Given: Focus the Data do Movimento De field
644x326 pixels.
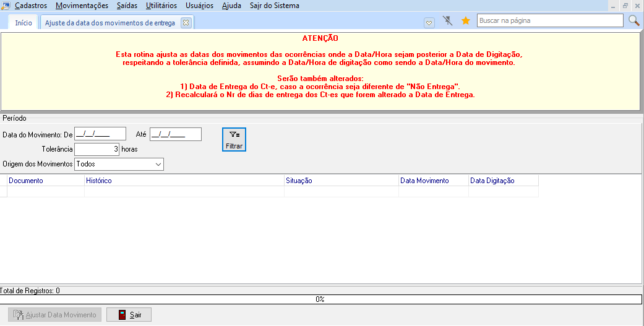Looking at the screenshot, I should click(100, 134).
